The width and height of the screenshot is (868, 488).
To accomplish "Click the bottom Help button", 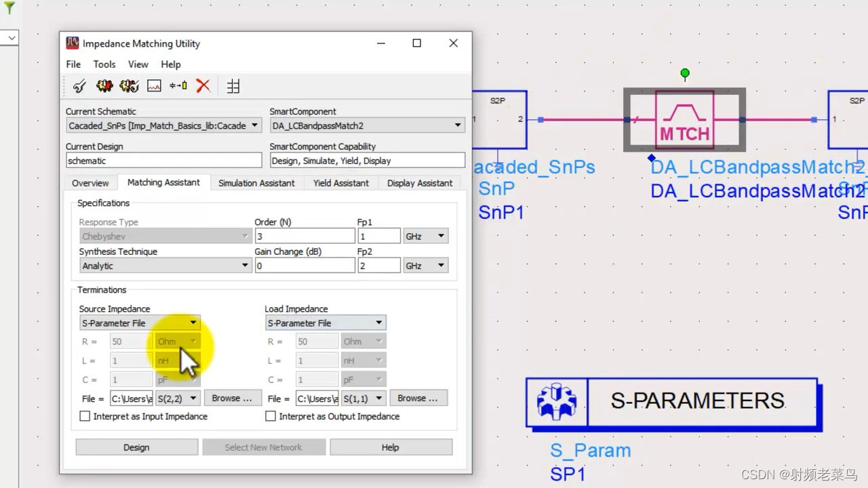I will [391, 447].
